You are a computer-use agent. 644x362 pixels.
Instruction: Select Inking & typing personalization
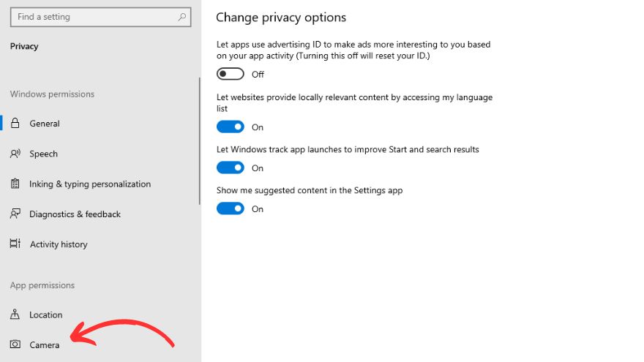[90, 184]
